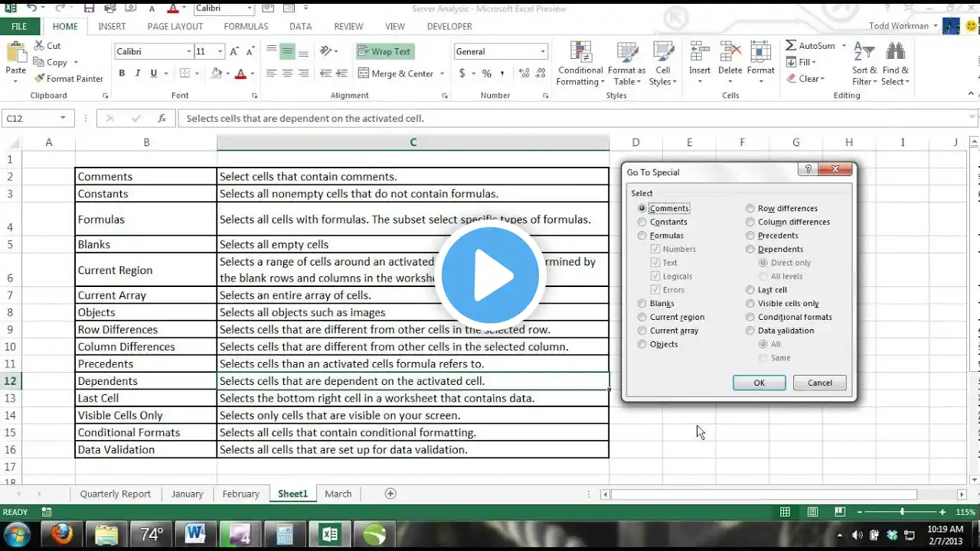Viewport: 980px width, 551px height.
Task: Click the Paste clipboard icon
Action: coord(15,54)
